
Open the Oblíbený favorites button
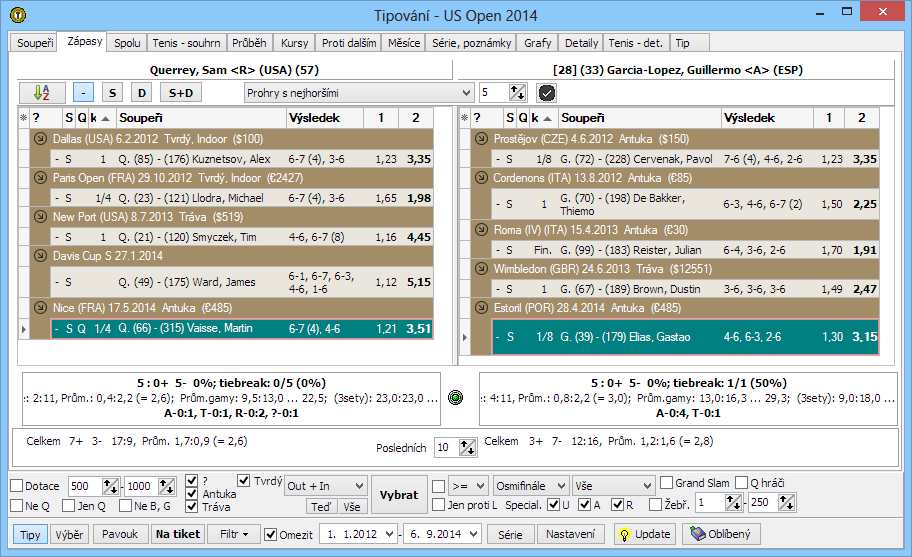(x=721, y=534)
